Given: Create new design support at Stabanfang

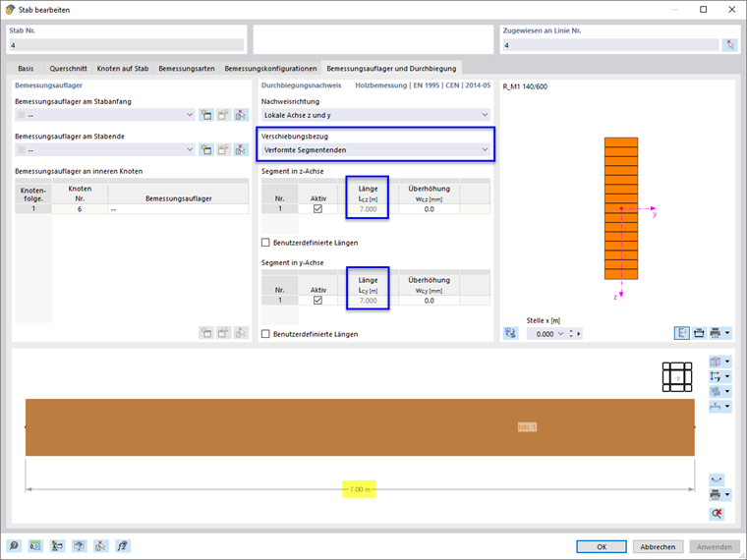Looking at the screenshot, I should 205,115.
